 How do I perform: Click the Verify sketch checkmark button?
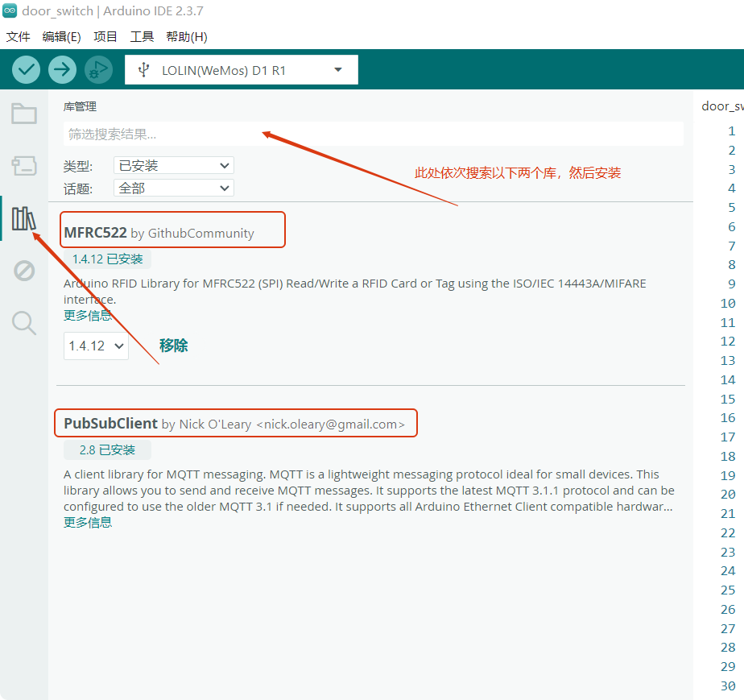(27, 70)
